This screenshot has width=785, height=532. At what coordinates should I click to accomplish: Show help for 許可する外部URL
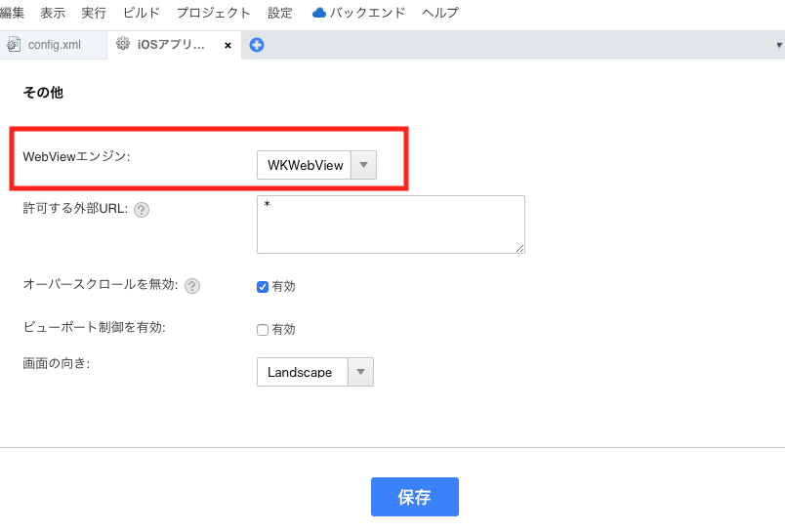coord(142,210)
